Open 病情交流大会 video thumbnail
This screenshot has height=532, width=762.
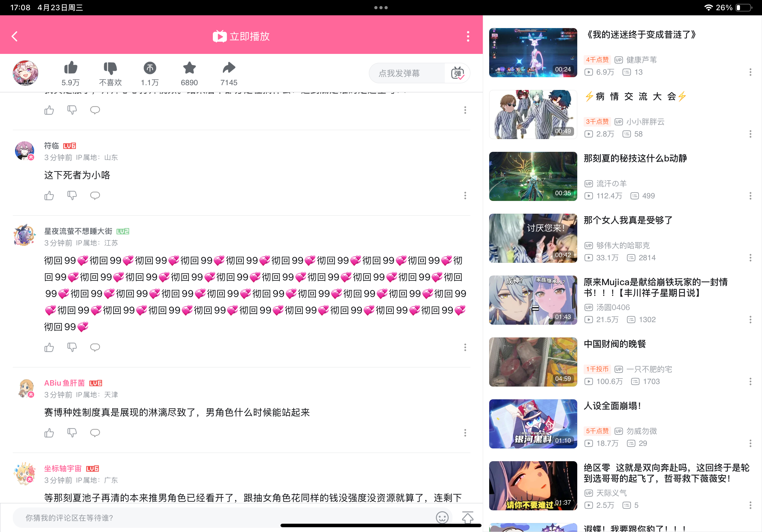533,115
